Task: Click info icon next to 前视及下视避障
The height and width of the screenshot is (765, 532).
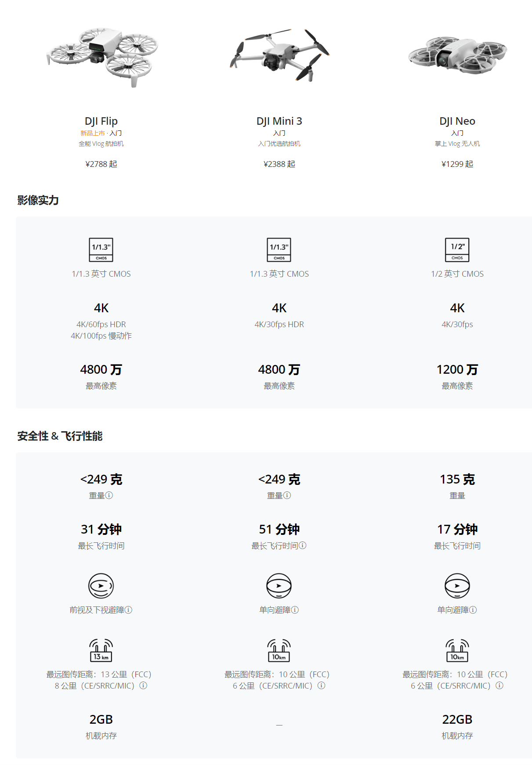Action: pos(128,610)
